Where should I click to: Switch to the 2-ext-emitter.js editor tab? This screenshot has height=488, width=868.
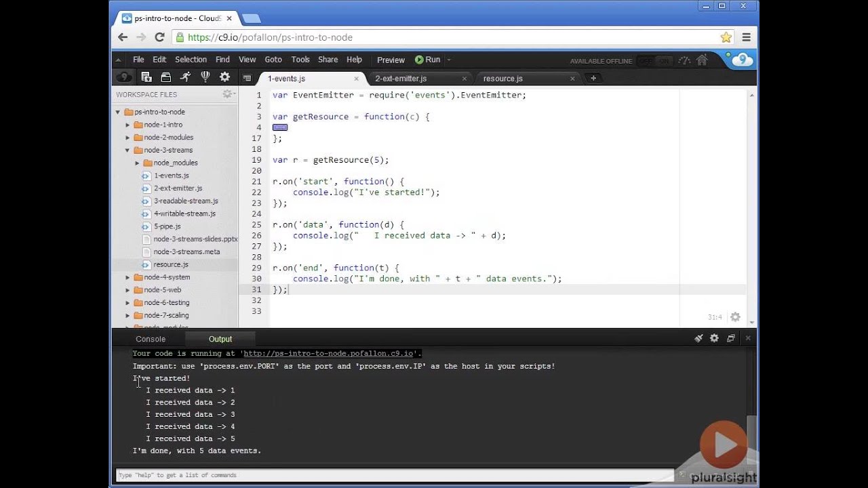401,79
